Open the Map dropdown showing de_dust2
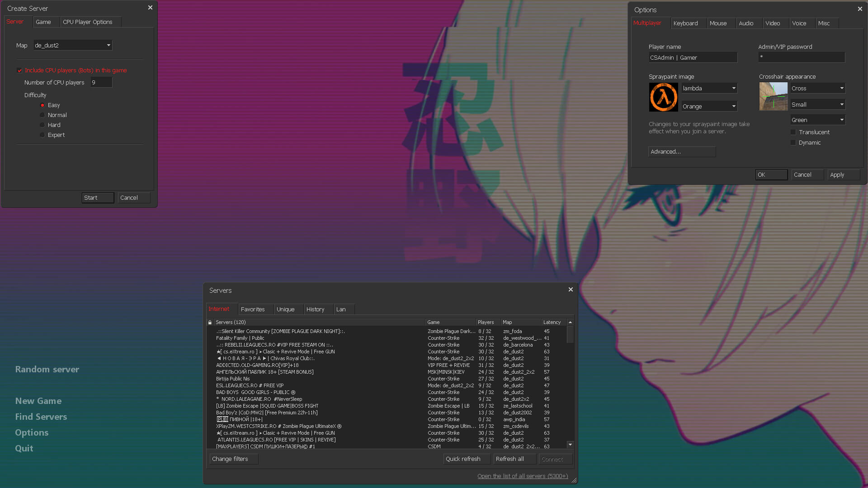 click(73, 45)
